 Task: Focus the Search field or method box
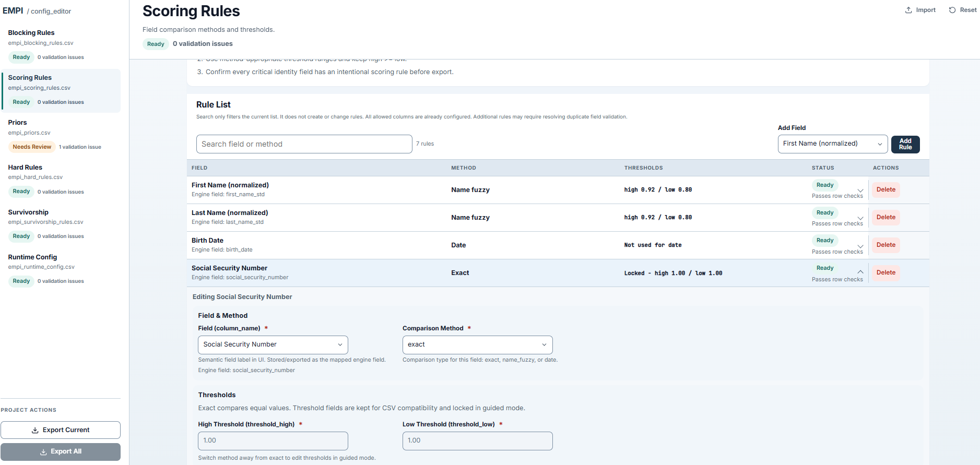[304, 144]
